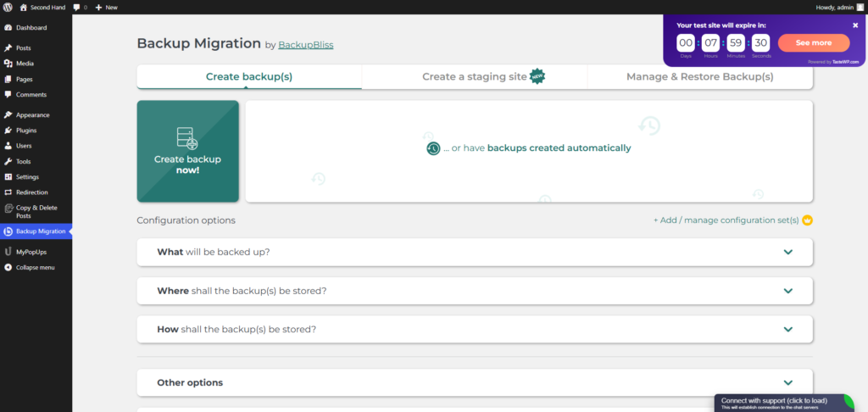The height and width of the screenshot is (412, 868).
Task: Expand 'How shall the backup(s) be stored?' chevron
Action: point(788,330)
